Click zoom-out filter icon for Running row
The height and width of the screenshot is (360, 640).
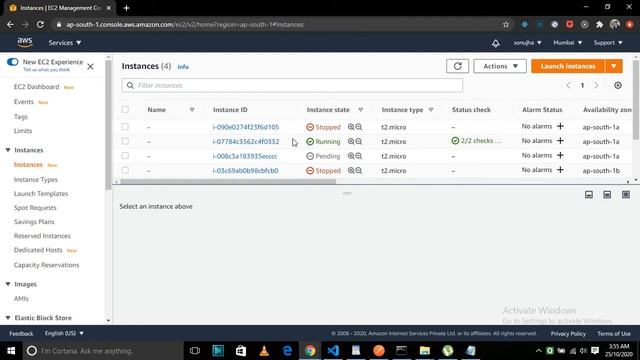pyautogui.click(x=358, y=142)
